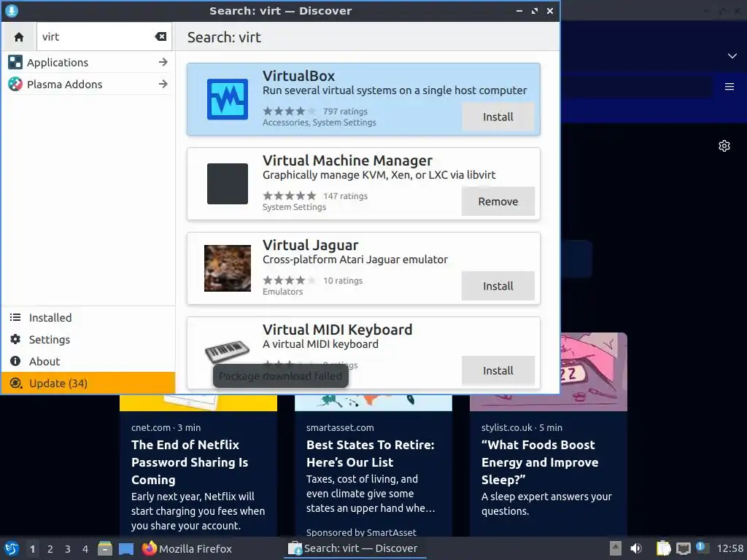Screen dimensions: 747x560
Task: Click the About info icon
Action: click(15, 362)
